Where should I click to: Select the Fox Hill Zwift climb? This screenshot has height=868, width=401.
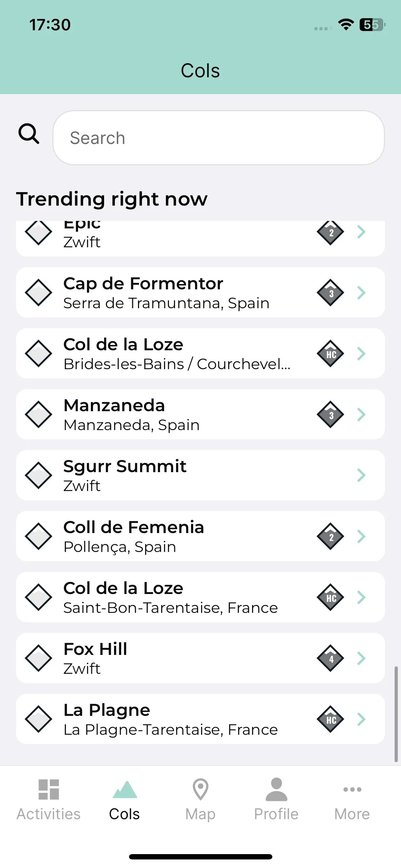click(x=200, y=658)
